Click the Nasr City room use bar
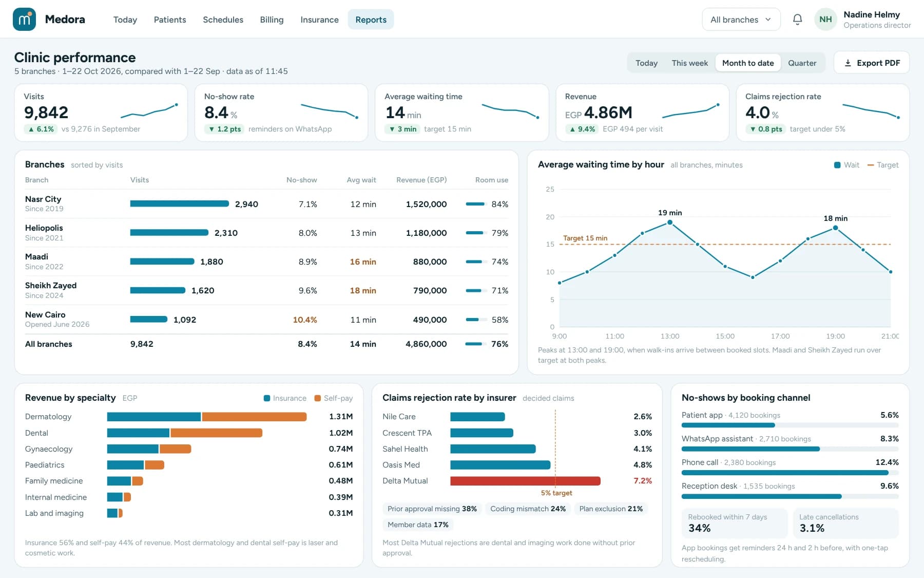 point(475,204)
